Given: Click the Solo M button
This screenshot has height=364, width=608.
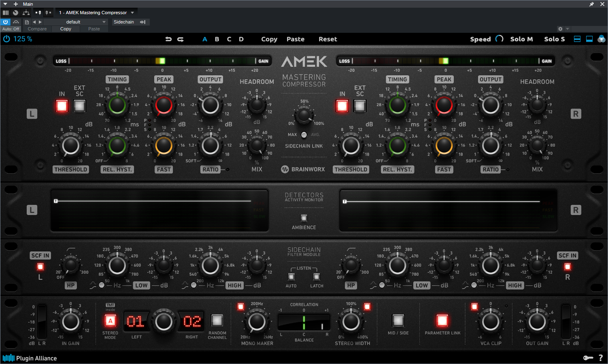Looking at the screenshot, I should [521, 39].
